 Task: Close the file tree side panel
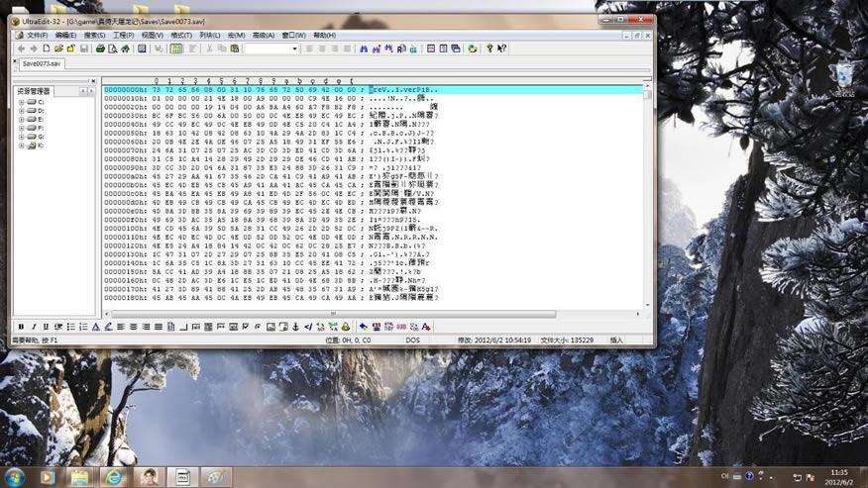tap(93, 81)
